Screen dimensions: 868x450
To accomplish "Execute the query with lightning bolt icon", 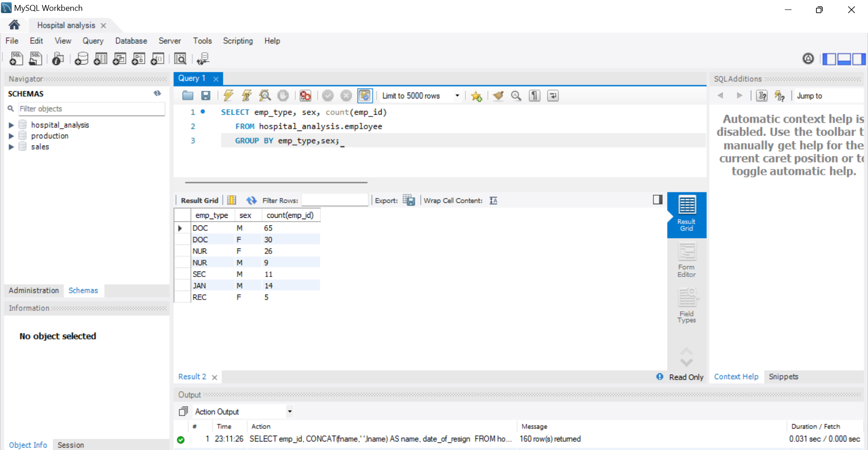I will pyautogui.click(x=228, y=95).
